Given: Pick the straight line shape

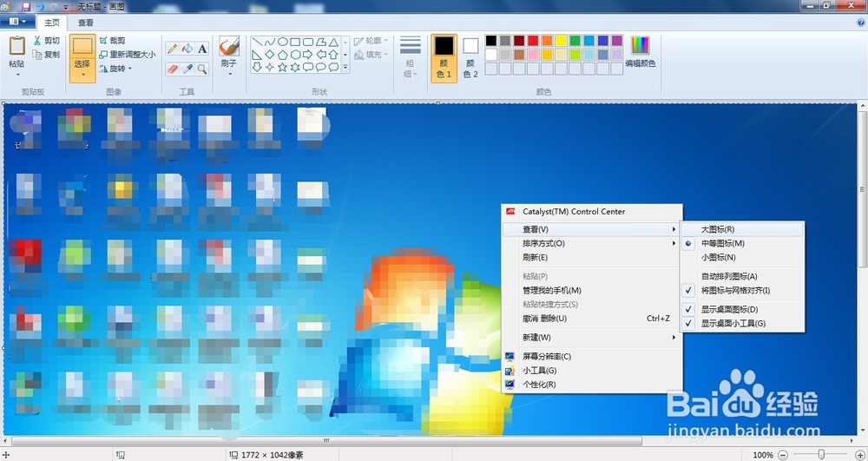Looking at the screenshot, I should (257, 42).
